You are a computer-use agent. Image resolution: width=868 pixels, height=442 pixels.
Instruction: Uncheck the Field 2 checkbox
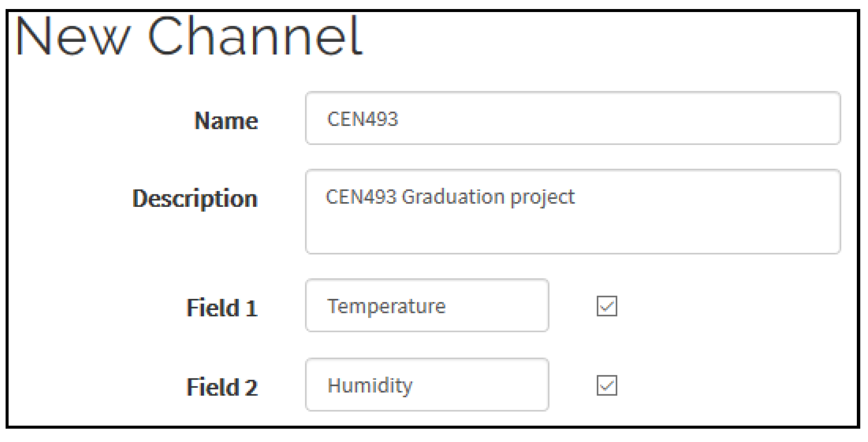point(606,385)
